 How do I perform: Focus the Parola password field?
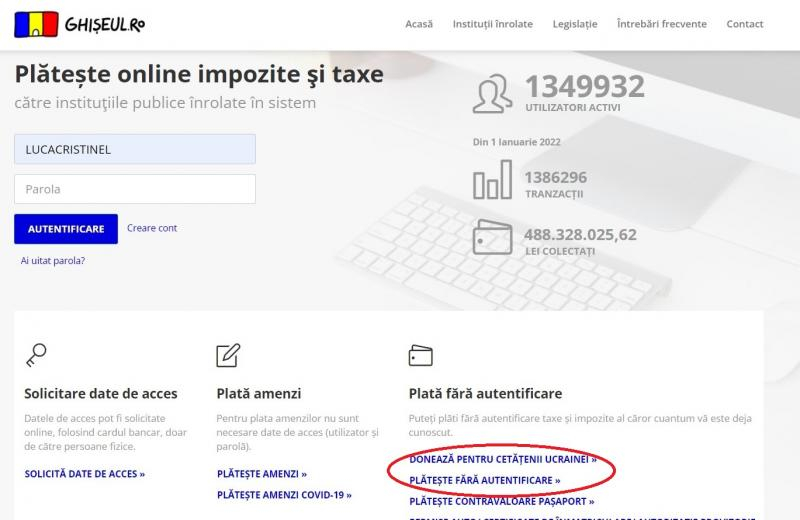[x=135, y=189]
